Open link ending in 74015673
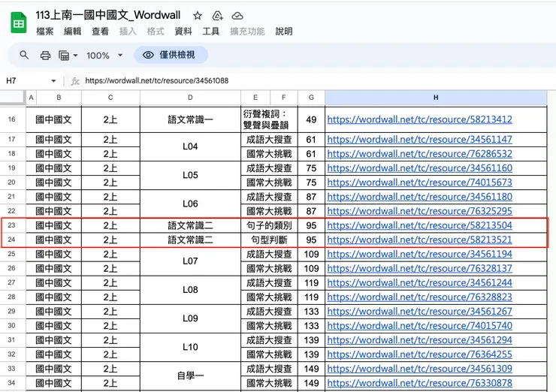 [x=419, y=182]
